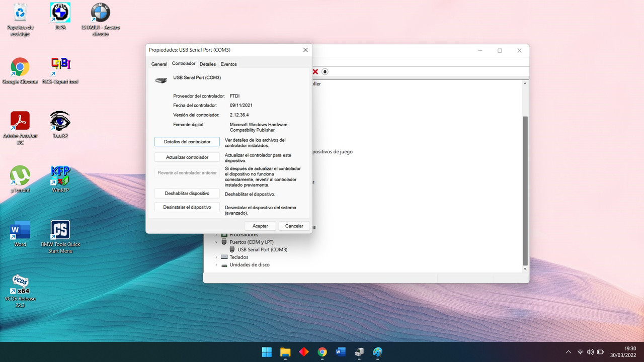Launch Google Chrome from desktop
Image resolution: width=644 pixels, height=362 pixels.
pyautogui.click(x=20, y=71)
